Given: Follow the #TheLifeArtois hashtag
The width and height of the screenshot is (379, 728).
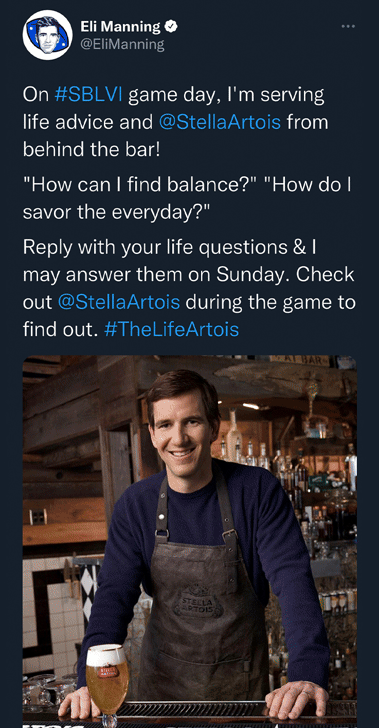Looking at the screenshot, I should [x=171, y=329].
